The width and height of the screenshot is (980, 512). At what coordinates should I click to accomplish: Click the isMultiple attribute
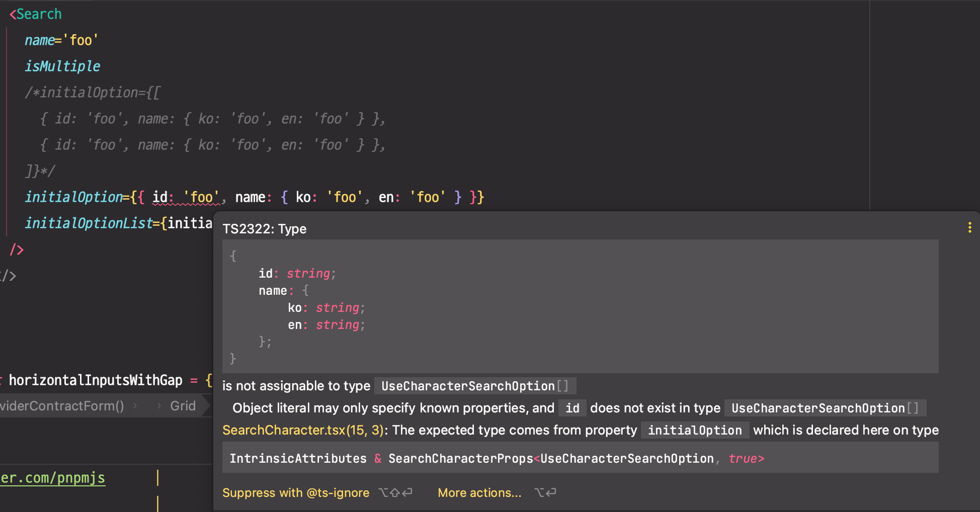tap(63, 66)
